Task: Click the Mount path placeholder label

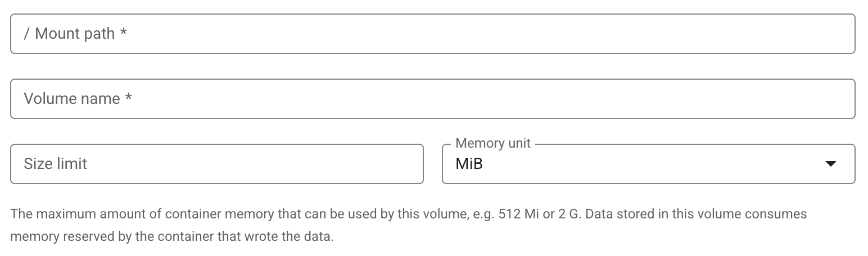Action: 75,34
